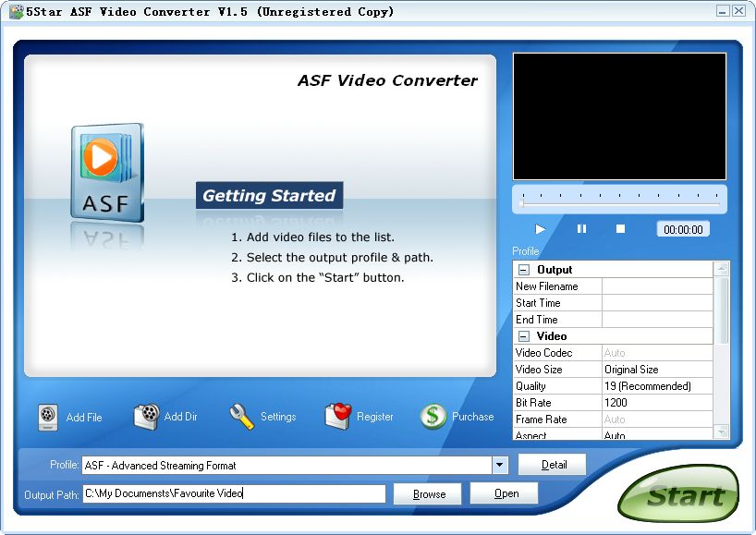Click the Browse button
756x535 pixels.
[428, 494]
